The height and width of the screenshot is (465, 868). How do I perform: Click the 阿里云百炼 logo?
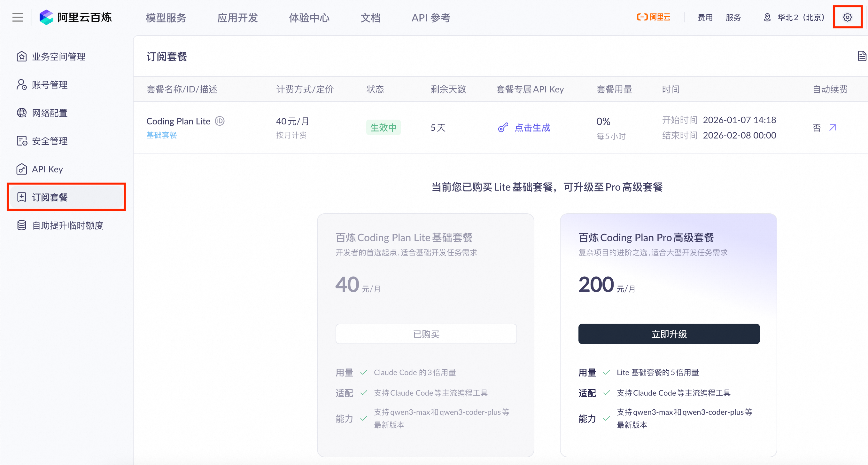coord(75,17)
